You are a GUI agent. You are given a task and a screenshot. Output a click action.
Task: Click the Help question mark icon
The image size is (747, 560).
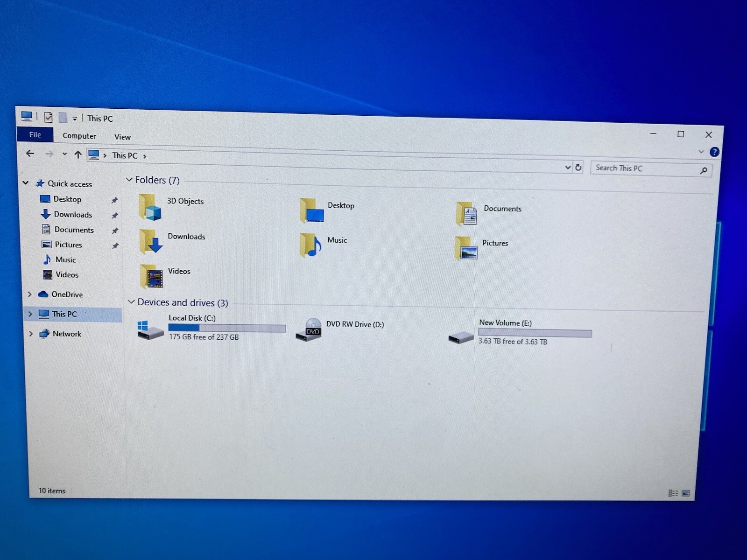tap(714, 152)
